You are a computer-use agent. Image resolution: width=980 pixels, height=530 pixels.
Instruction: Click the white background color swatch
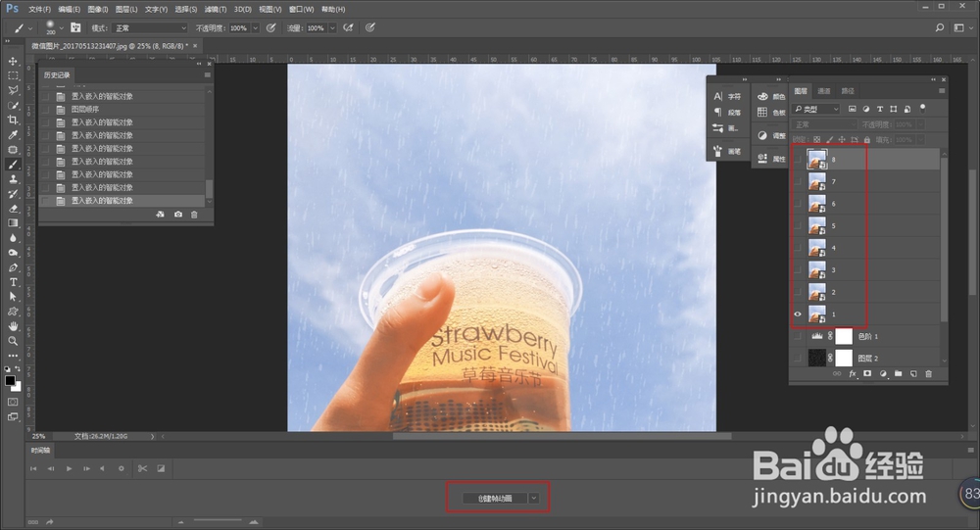coord(17,388)
